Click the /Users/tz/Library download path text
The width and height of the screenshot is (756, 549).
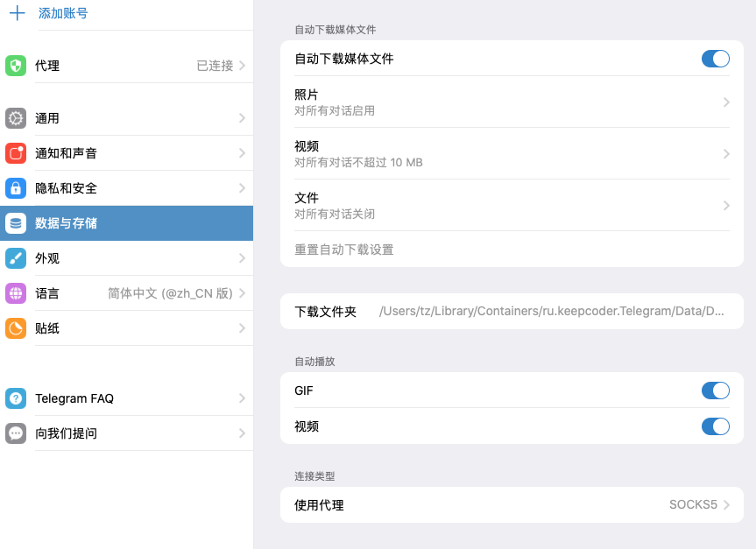click(552, 312)
